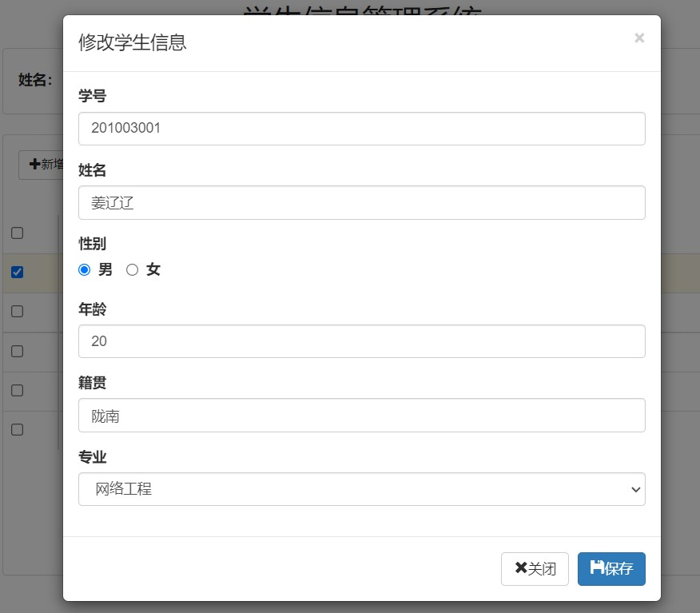Image resolution: width=700 pixels, height=613 pixels.
Task: Focus the 籍贯 field showing 陇南
Action: (361, 416)
